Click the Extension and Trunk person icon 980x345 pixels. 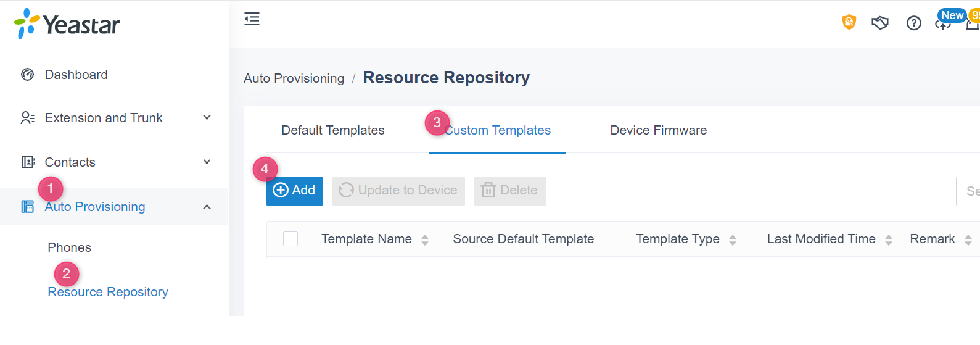(x=27, y=118)
